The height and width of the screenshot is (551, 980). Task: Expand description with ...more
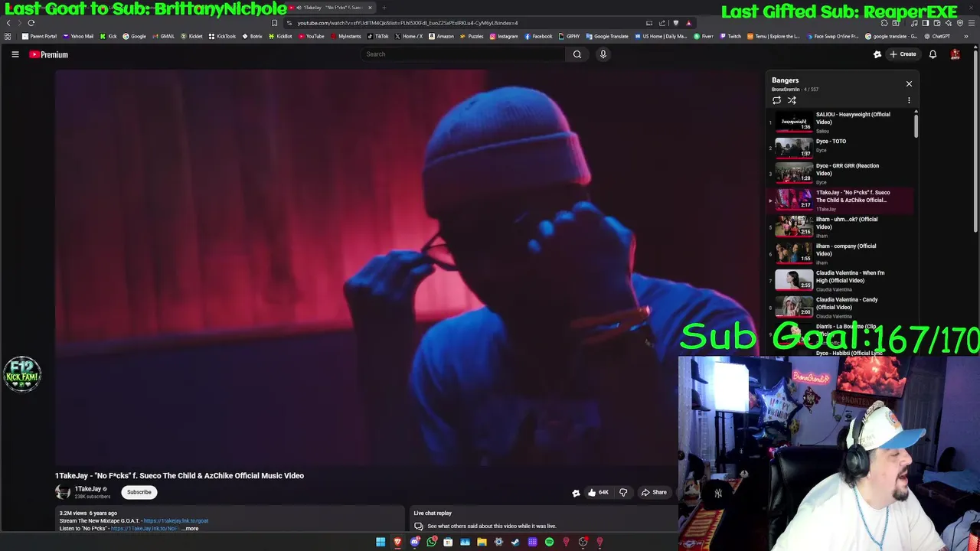(x=190, y=528)
